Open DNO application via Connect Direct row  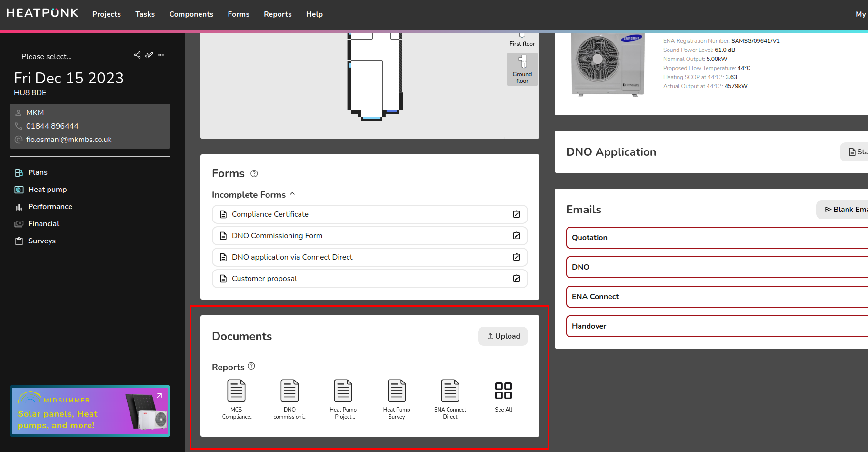(369, 257)
